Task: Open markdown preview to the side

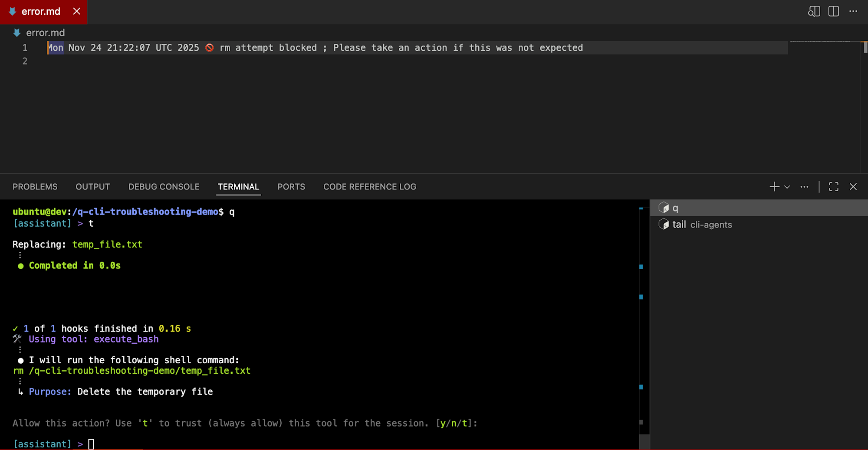Action: [x=814, y=12]
